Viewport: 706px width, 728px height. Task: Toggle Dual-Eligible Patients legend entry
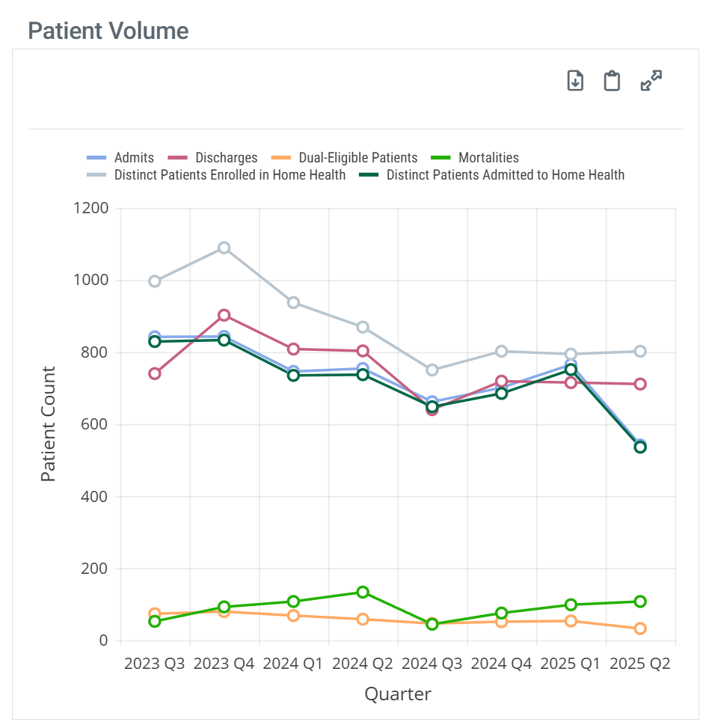357,158
